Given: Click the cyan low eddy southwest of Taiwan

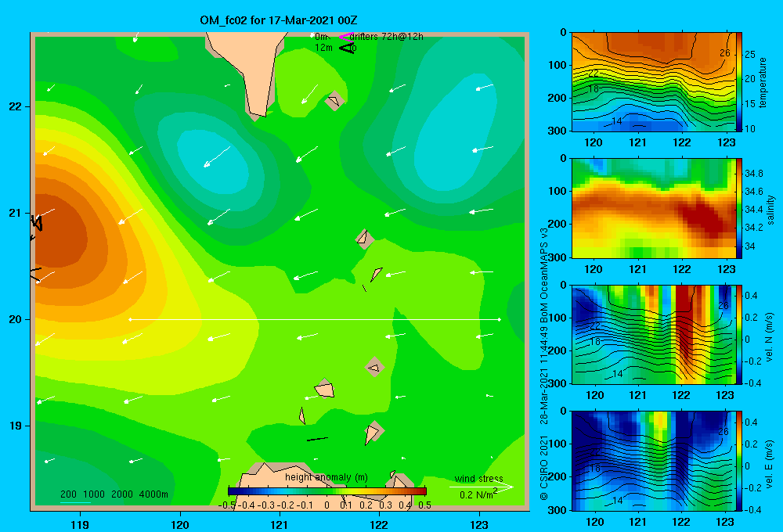Looking at the screenshot, I should coord(212,160).
